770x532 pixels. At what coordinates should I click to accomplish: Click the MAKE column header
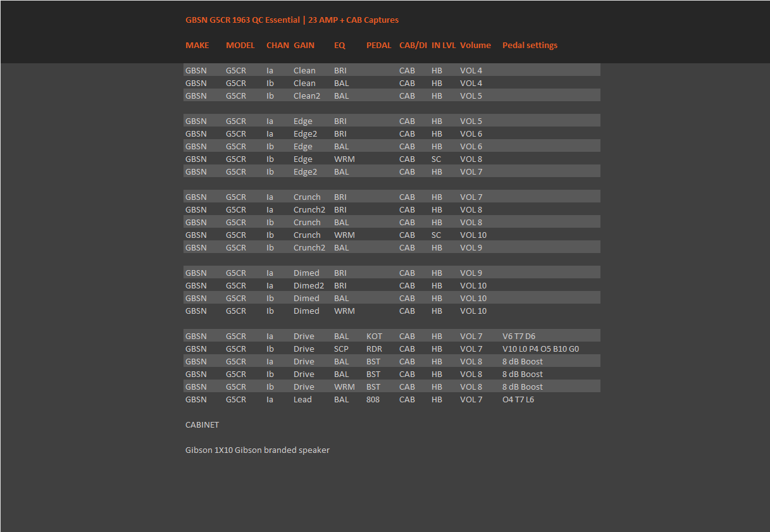pos(197,45)
